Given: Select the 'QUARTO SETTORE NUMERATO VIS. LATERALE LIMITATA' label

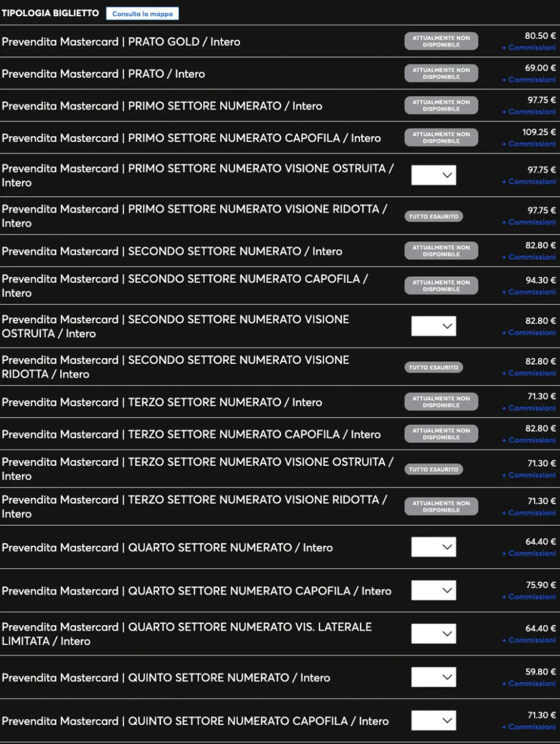Looking at the screenshot, I should [x=187, y=634].
